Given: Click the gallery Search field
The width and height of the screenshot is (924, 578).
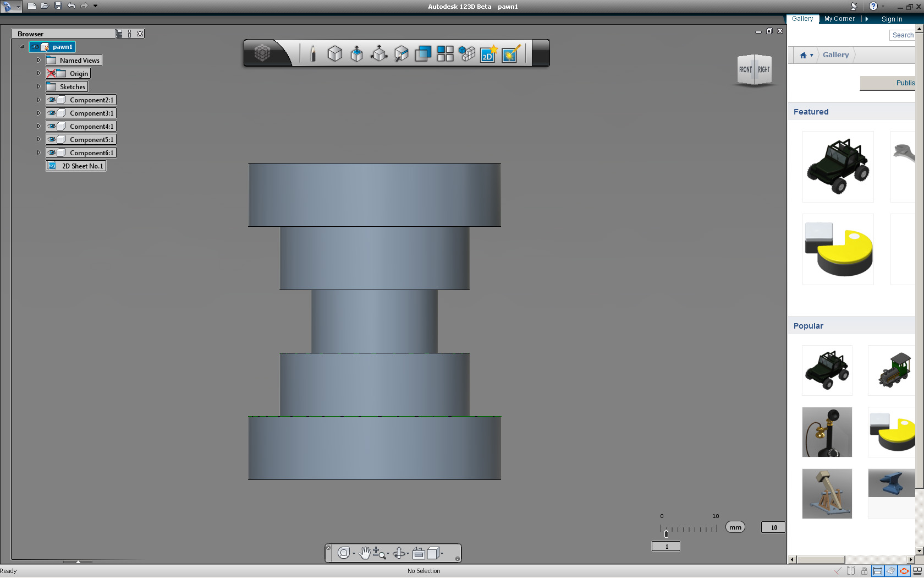Looking at the screenshot, I should 902,35.
